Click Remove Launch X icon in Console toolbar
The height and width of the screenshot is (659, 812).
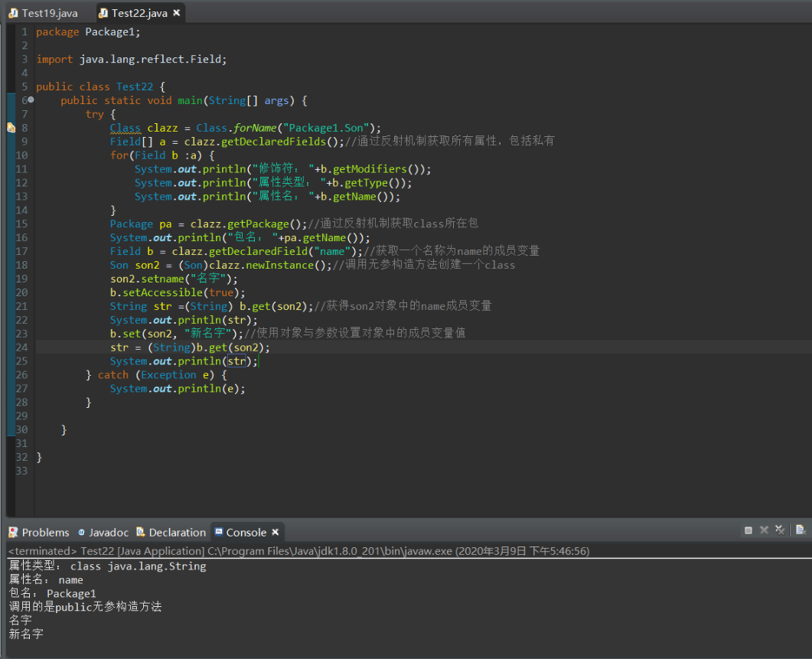pos(764,530)
